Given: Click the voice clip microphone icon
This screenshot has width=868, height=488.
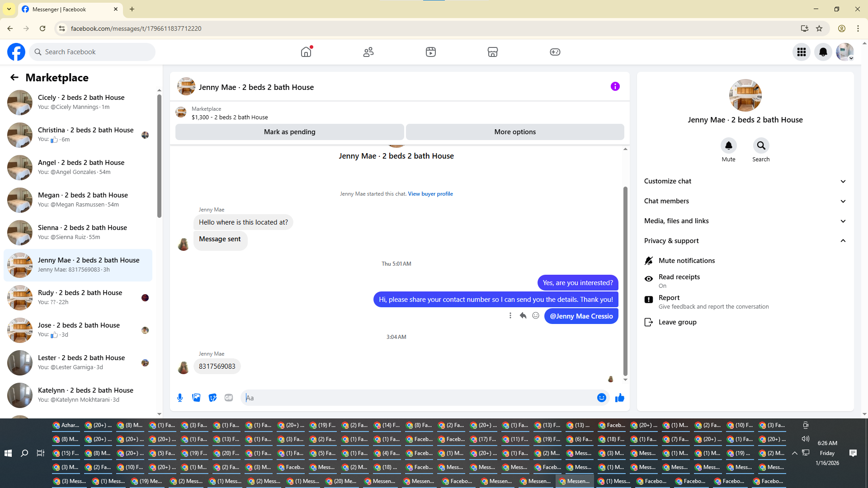Looking at the screenshot, I should point(180,398).
